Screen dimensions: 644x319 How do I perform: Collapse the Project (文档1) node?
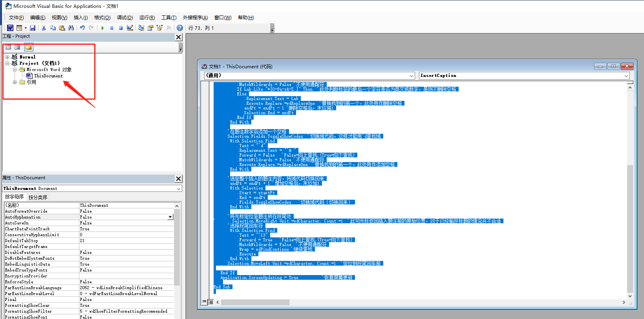click(x=7, y=63)
